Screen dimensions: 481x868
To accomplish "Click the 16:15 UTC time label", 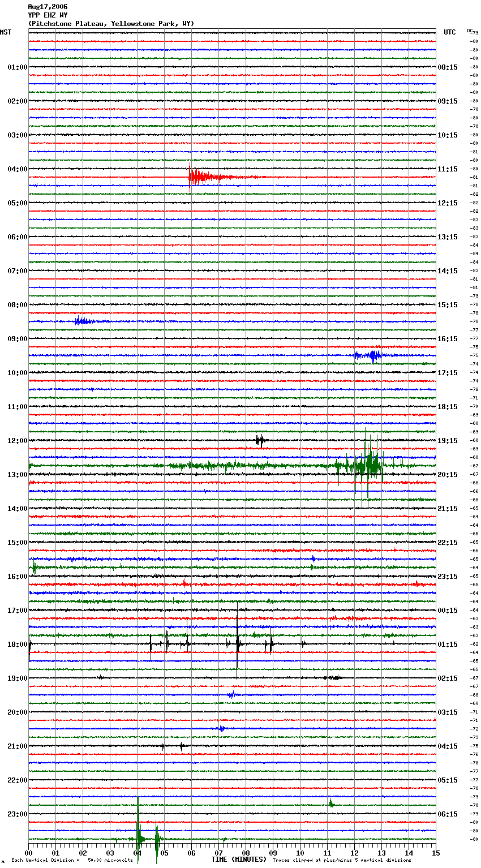I will 448,339.
